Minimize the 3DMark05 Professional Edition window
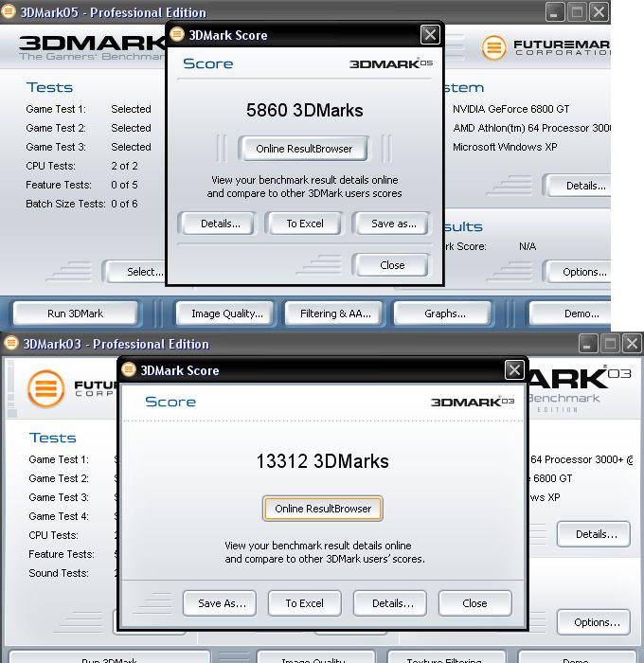The image size is (644, 663). pos(554,11)
